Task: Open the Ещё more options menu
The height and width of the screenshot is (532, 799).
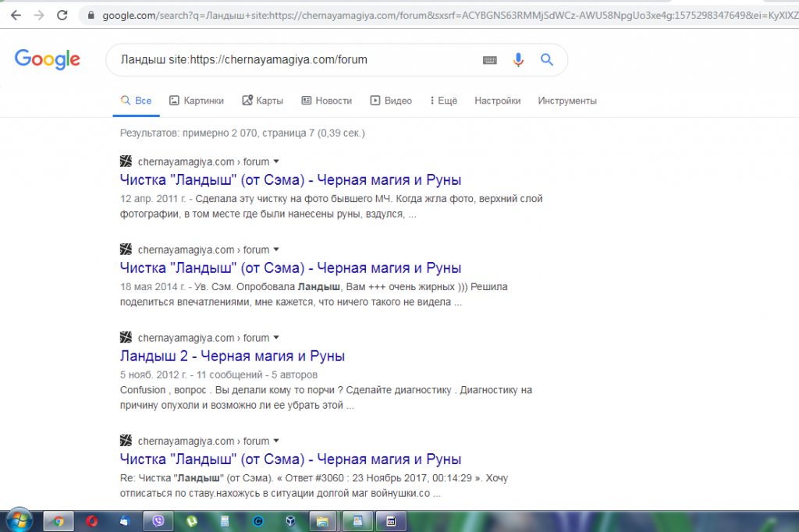Action: coord(443,101)
